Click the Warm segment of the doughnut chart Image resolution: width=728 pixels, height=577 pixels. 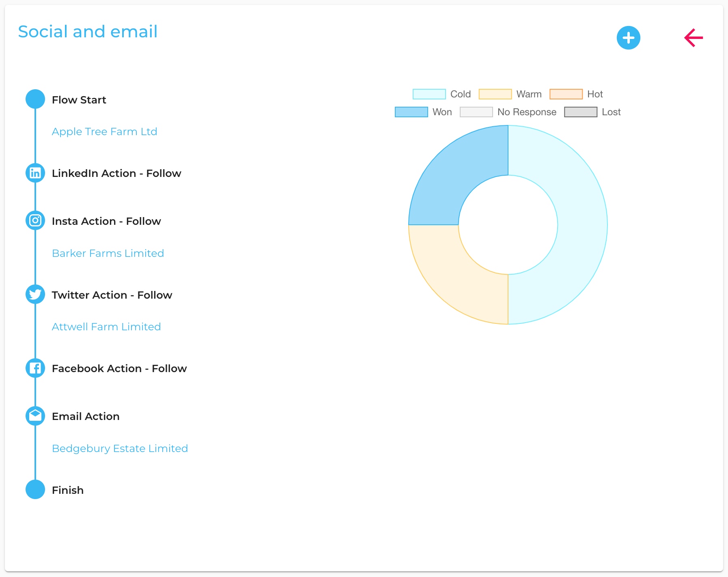tap(455, 278)
